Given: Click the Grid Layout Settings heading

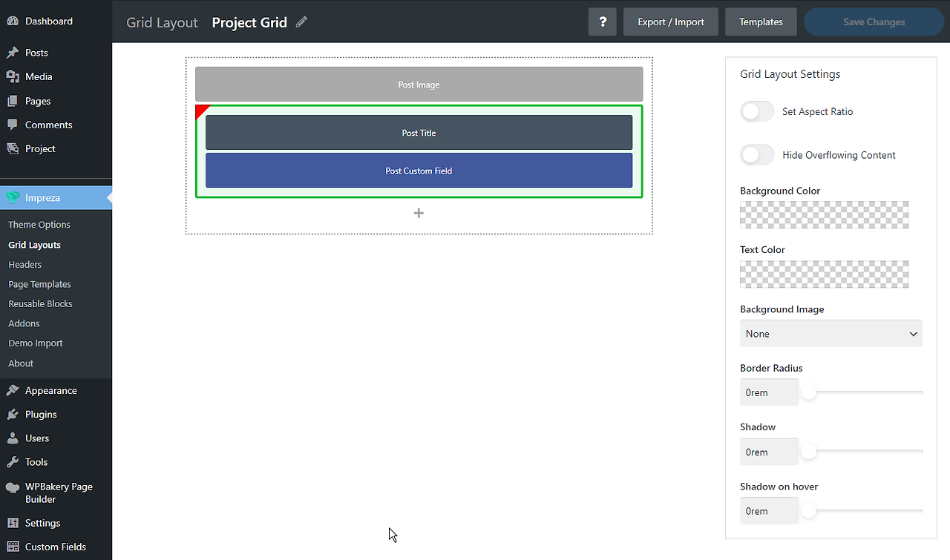Looking at the screenshot, I should 790,74.
